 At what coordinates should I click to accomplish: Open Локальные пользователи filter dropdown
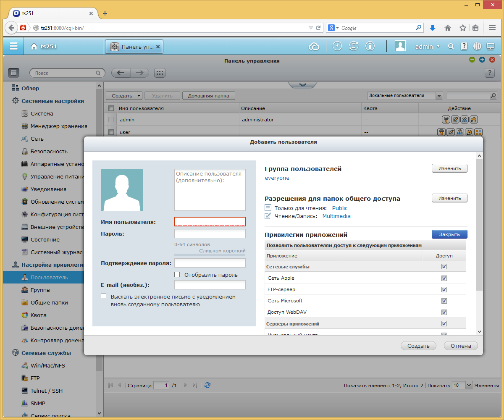coord(405,95)
